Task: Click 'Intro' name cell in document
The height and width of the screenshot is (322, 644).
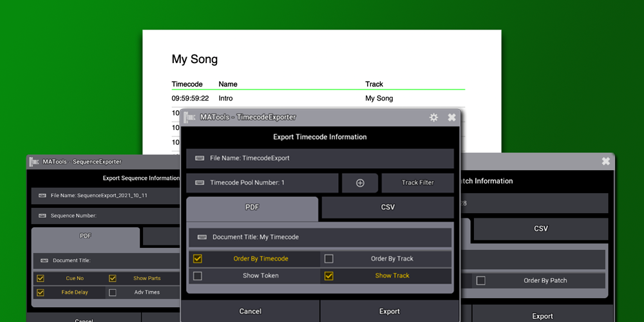Action: pos(225,99)
